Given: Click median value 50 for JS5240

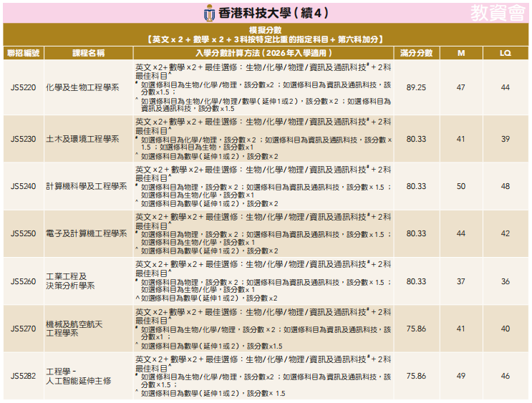Looking at the screenshot, I should pos(460,186).
